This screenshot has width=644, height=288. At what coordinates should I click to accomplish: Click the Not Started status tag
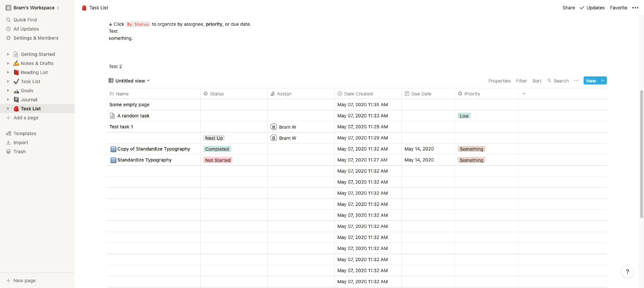(218, 160)
